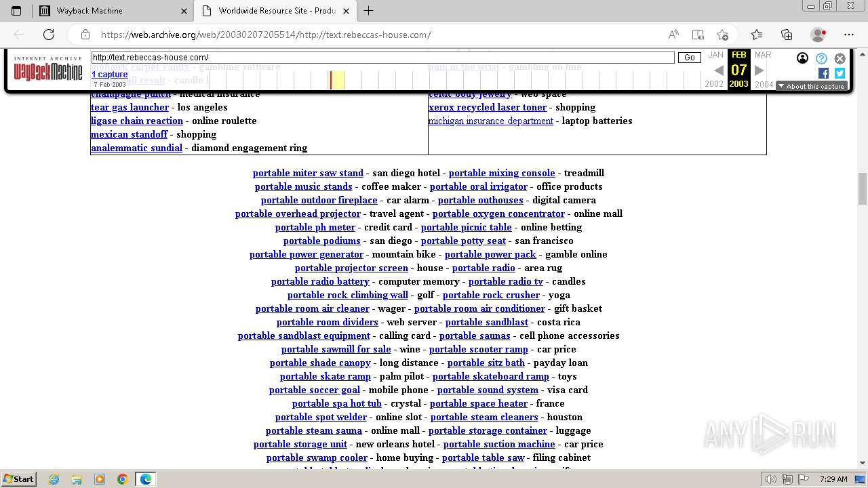The width and height of the screenshot is (868, 488).
Task: Select 2004 year in Wayback timeline
Action: point(764,85)
